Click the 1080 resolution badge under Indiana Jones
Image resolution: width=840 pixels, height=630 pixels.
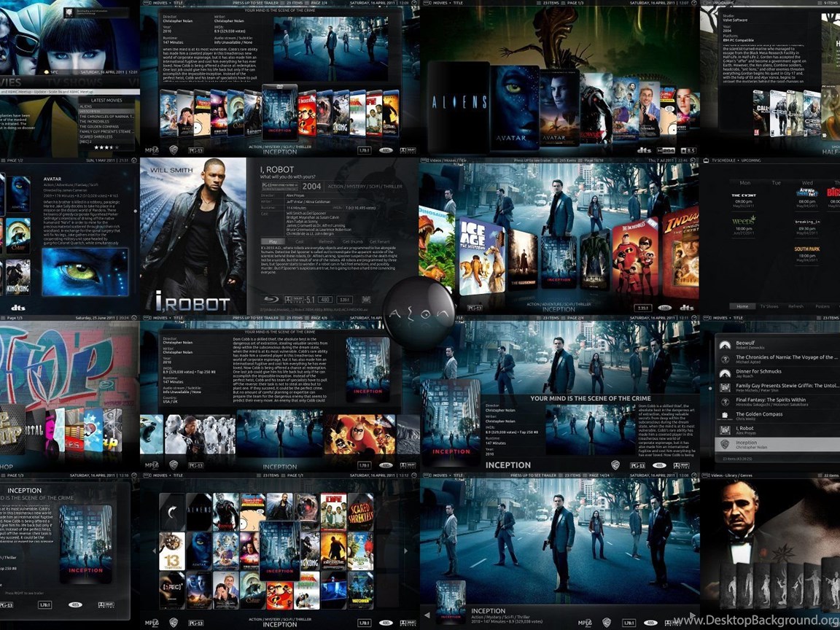pyautogui.click(x=664, y=308)
